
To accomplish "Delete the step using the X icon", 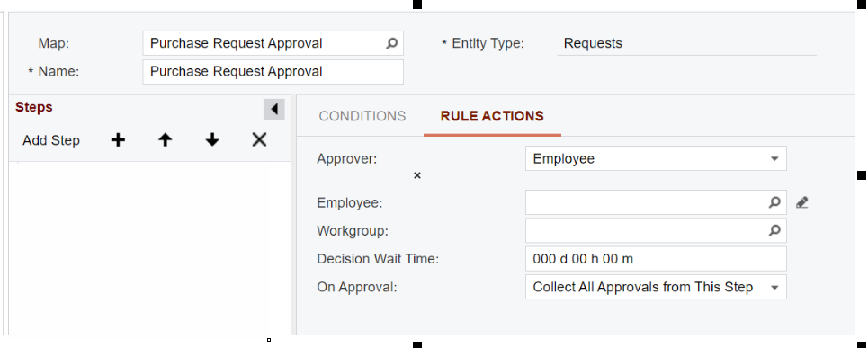I will coord(259,140).
